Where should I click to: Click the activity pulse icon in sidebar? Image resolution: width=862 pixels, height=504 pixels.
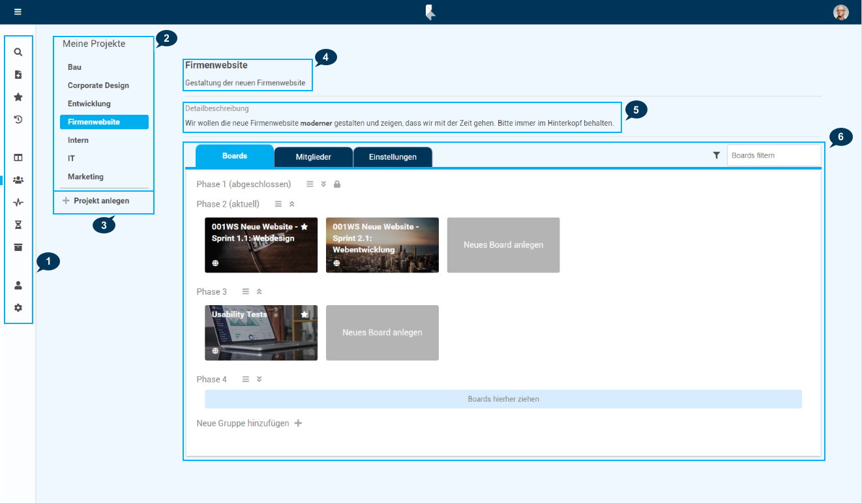pyautogui.click(x=18, y=203)
